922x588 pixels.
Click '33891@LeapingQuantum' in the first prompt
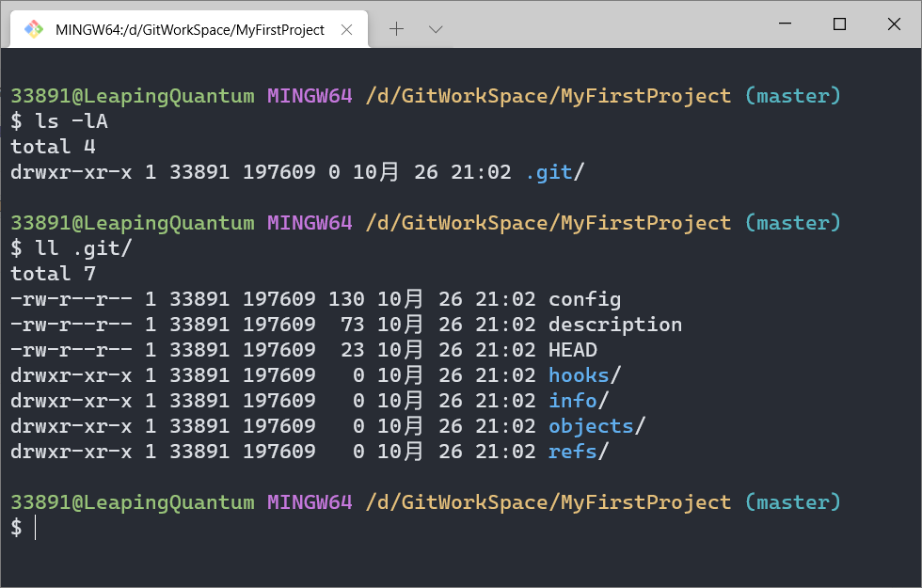click(133, 96)
